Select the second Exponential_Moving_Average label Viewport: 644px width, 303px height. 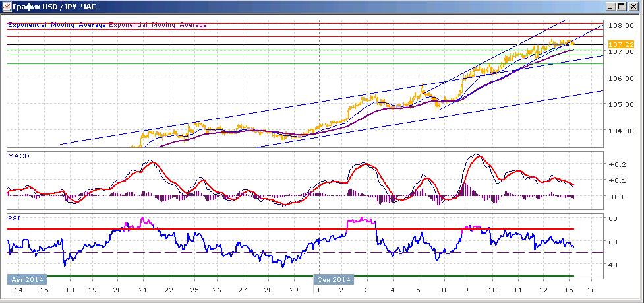pyautogui.click(x=158, y=25)
